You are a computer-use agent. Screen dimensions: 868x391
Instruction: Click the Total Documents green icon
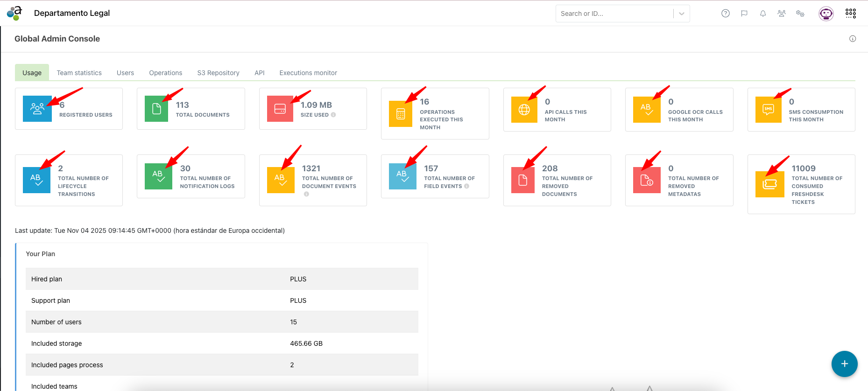(x=156, y=109)
